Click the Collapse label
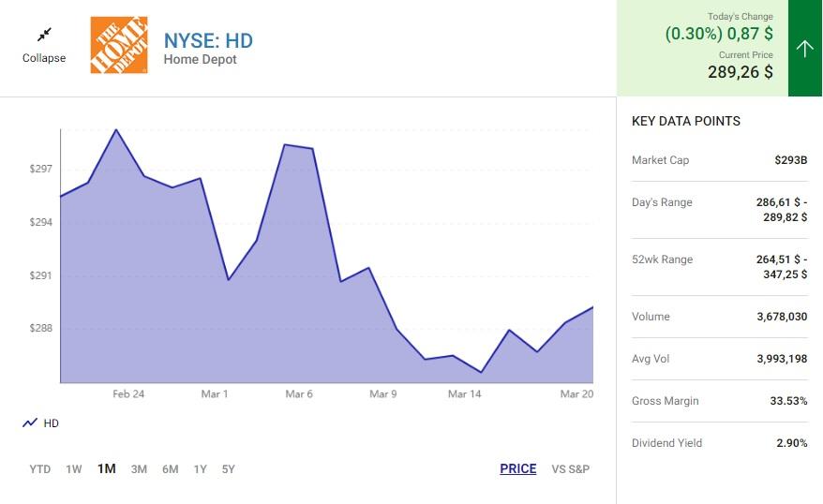Viewport: 823px width, 504px height. click(x=44, y=58)
